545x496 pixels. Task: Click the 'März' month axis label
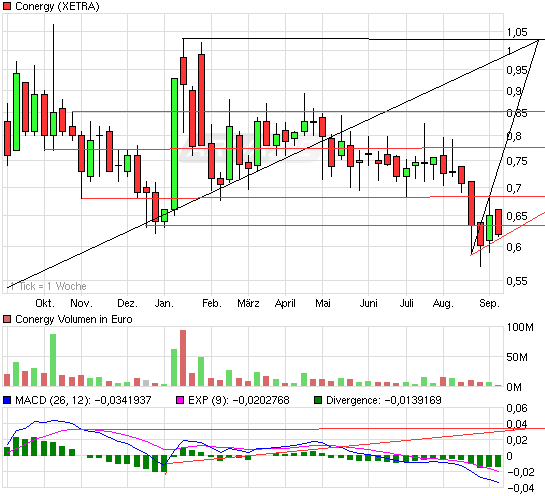(x=248, y=303)
